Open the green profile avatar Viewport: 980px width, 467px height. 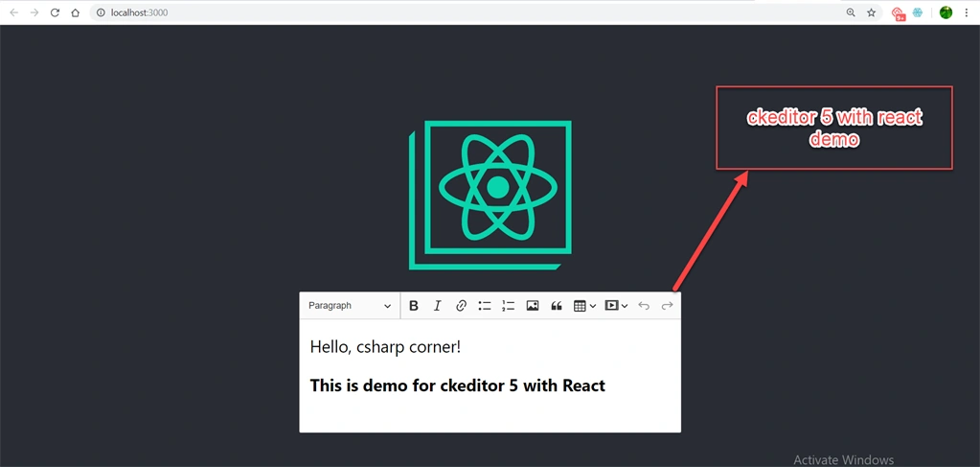coord(946,12)
